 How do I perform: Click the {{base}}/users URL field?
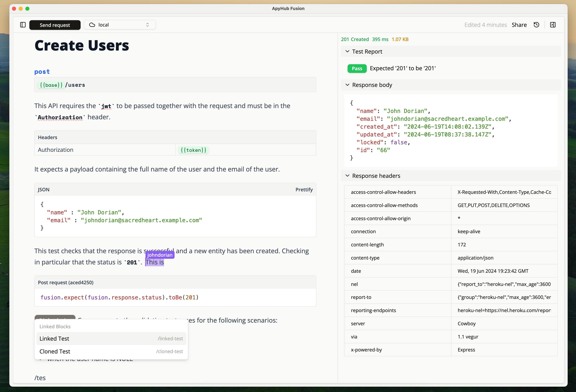click(x=175, y=85)
